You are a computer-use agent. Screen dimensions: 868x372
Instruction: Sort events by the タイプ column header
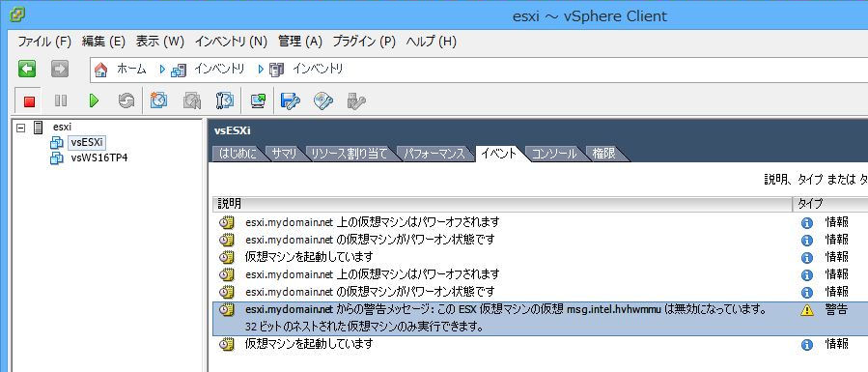pos(830,204)
